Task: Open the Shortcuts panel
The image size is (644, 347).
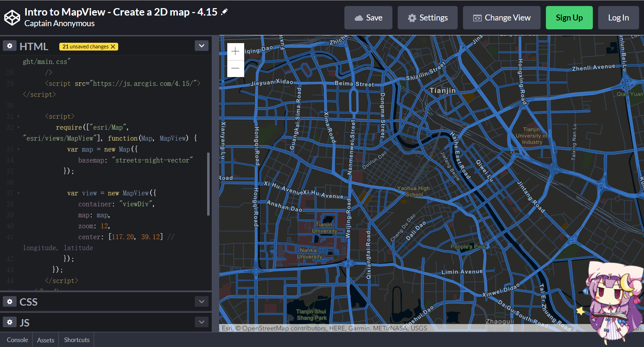Action: click(77, 340)
